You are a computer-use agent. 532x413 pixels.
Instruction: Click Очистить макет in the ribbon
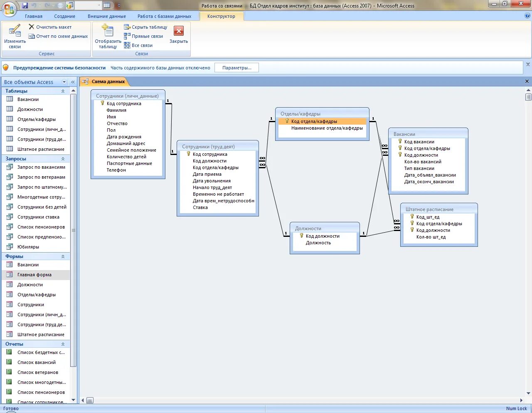pyautogui.click(x=50, y=27)
